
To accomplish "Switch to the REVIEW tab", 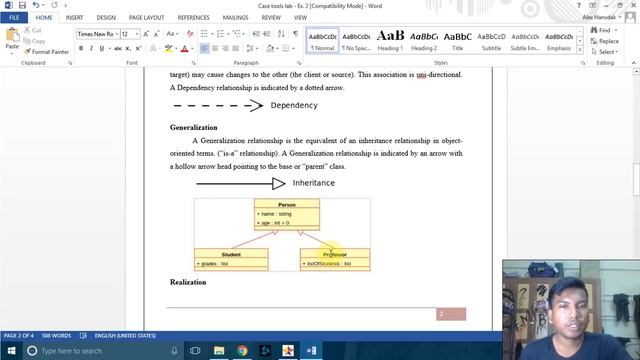I will (x=271, y=18).
